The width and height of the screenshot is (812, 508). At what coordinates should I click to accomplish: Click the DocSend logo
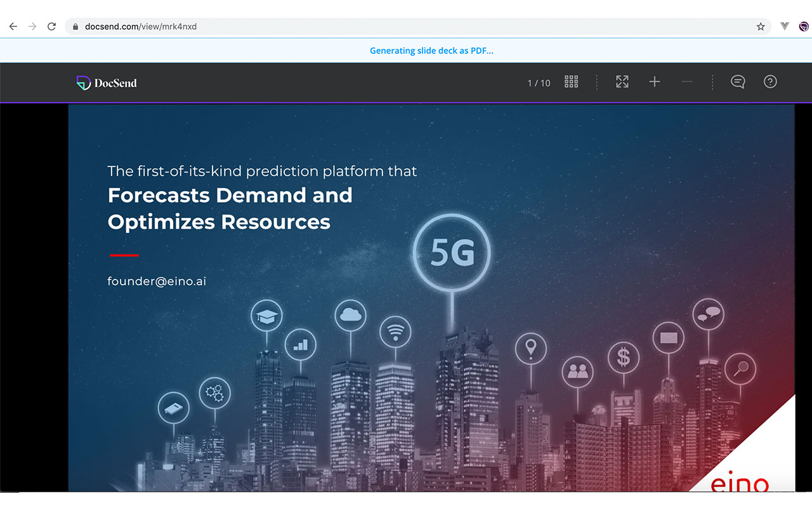[x=106, y=83]
